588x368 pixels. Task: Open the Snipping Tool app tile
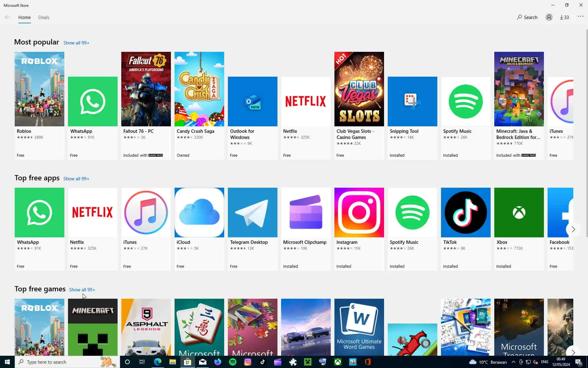pos(412,102)
